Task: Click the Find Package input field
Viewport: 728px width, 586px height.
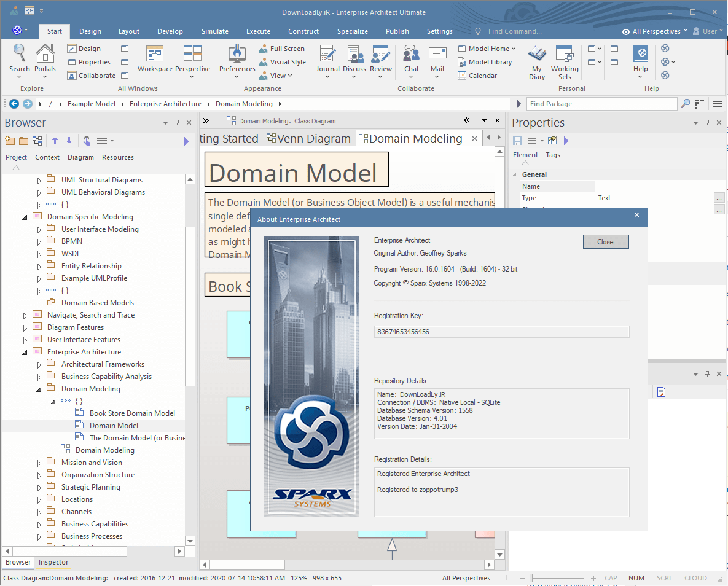Action: [x=601, y=104]
